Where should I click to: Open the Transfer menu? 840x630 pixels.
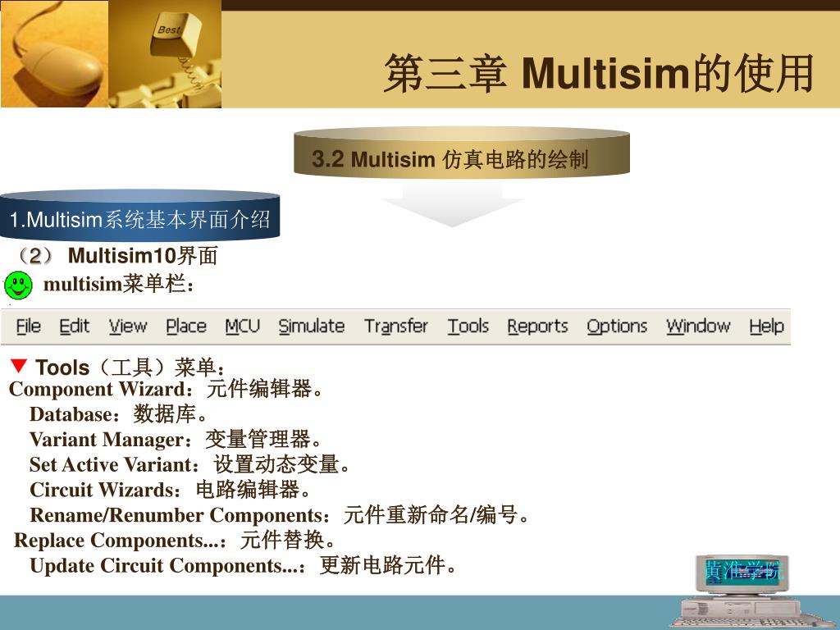point(396,326)
